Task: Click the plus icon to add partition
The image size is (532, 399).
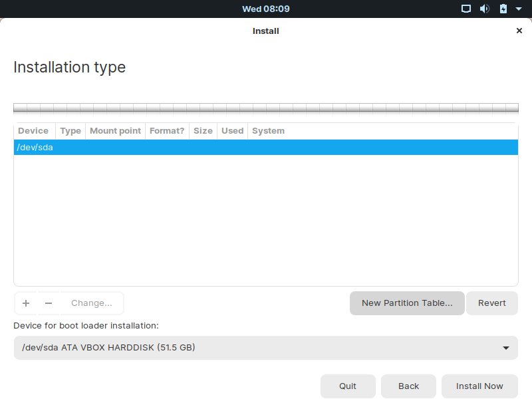Action: tap(26, 303)
